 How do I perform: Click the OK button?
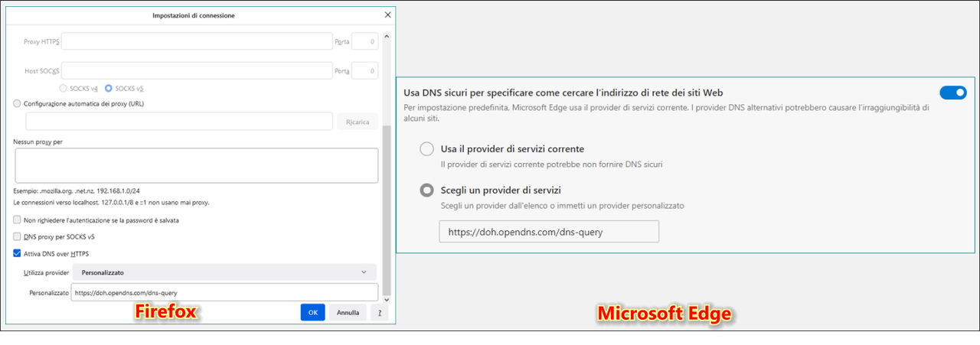pos(313,312)
